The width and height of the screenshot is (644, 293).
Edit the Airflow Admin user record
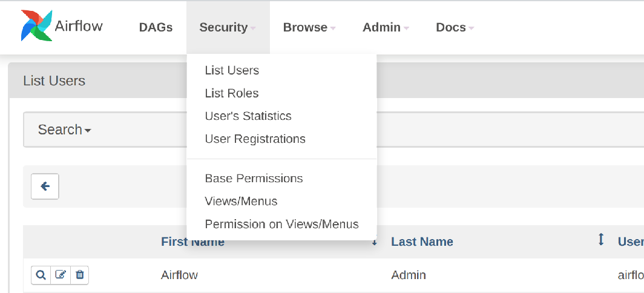click(61, 275)
